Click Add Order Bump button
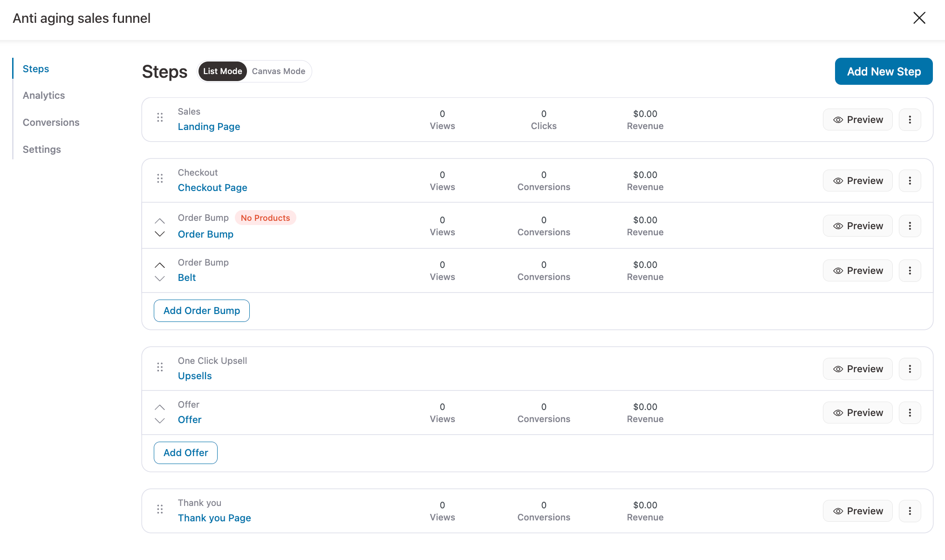This screenshot has height=560, width=945. pyautogui.click(x=202, y=311)
